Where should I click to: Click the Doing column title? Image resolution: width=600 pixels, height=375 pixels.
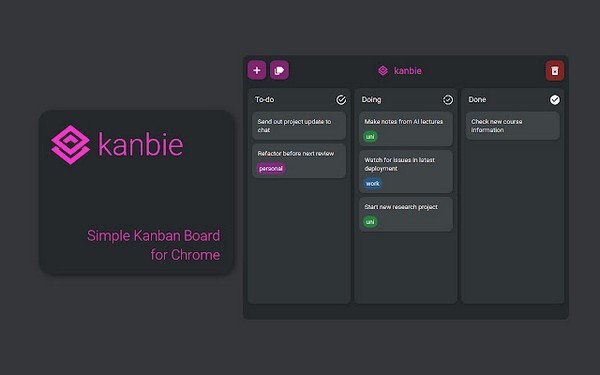pyautogui.click(x=371, y=99)
